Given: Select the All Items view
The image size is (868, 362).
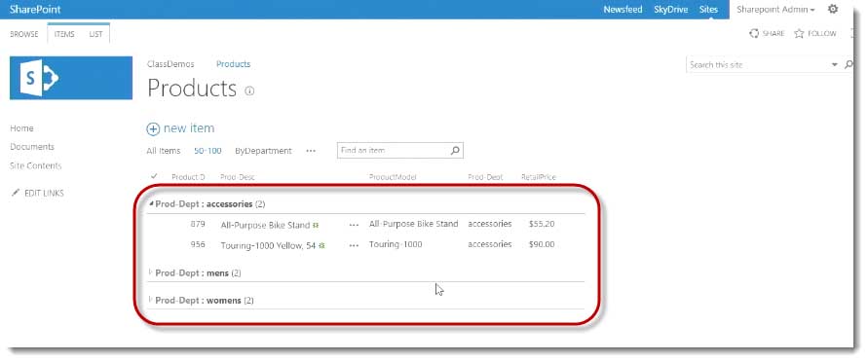Looking at the screenshot, I should (x=164, y=151).
